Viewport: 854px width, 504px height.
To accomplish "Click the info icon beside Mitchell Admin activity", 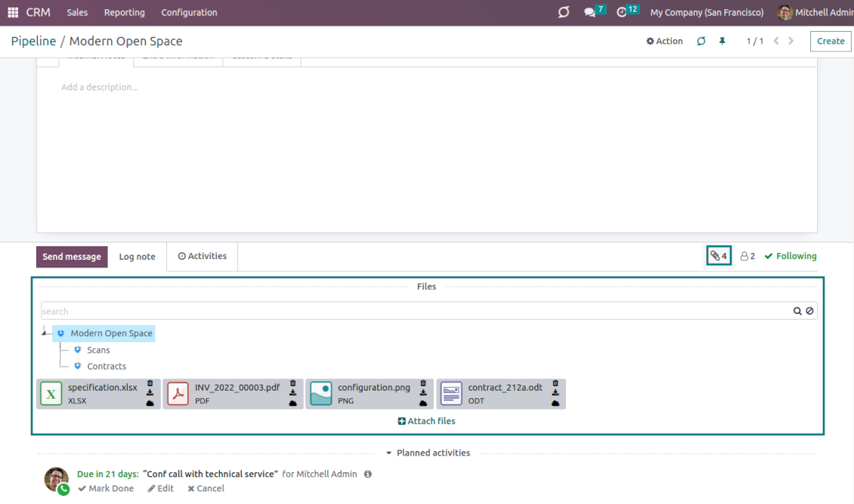I will (x=368, y=474).
